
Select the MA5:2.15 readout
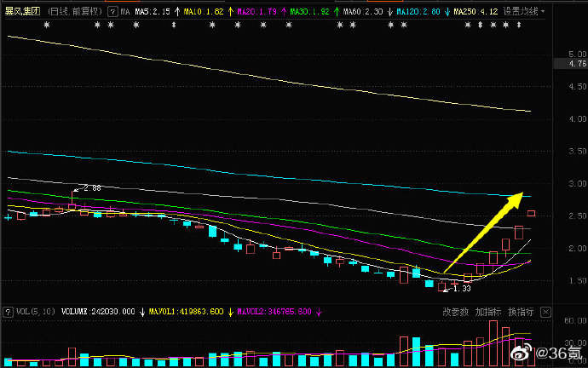[153, 12]
